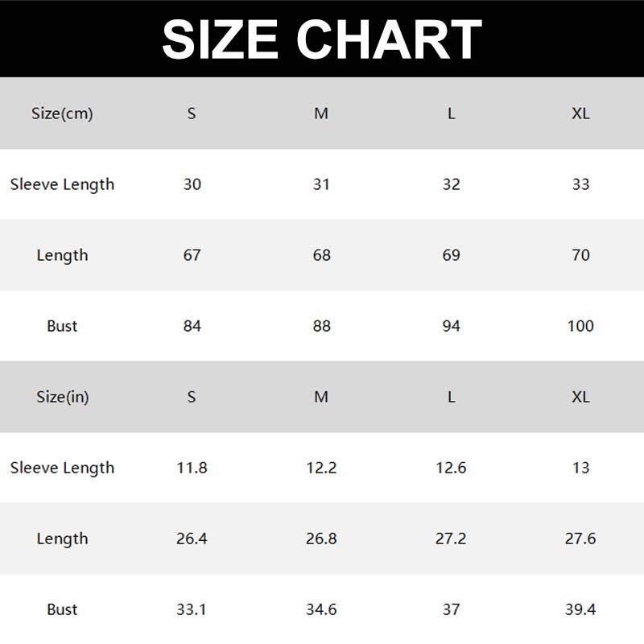This screenshot has height=644, width=644.
Task: Click the bust value 33.1
Action: tap(192, 609)
